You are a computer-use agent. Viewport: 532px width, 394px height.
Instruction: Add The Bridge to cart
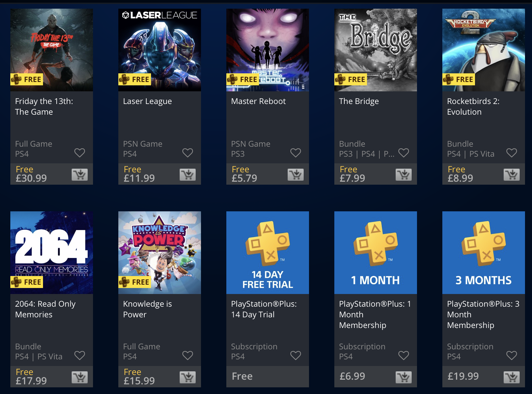pyautogui.click(x=404, y=175)
